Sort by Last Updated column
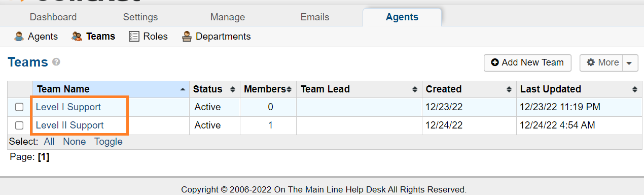Viewport: 644px width, 195px height. (x=551, y=89)
